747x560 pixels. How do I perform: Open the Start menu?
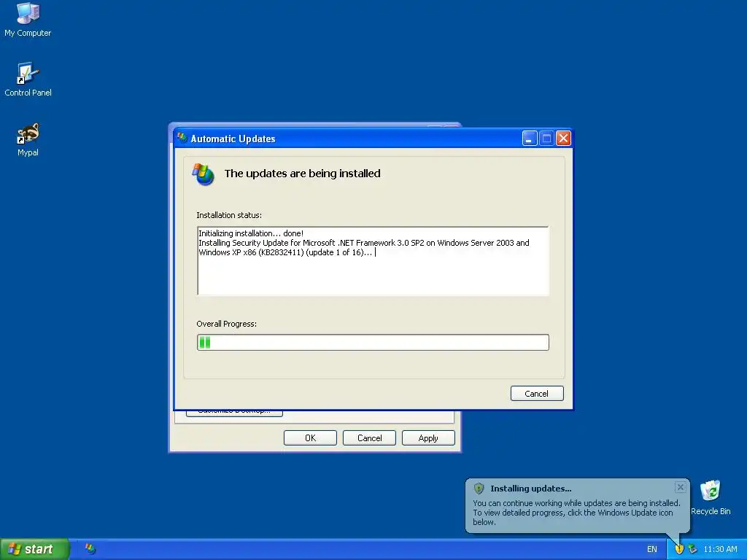tap(34, 549)
